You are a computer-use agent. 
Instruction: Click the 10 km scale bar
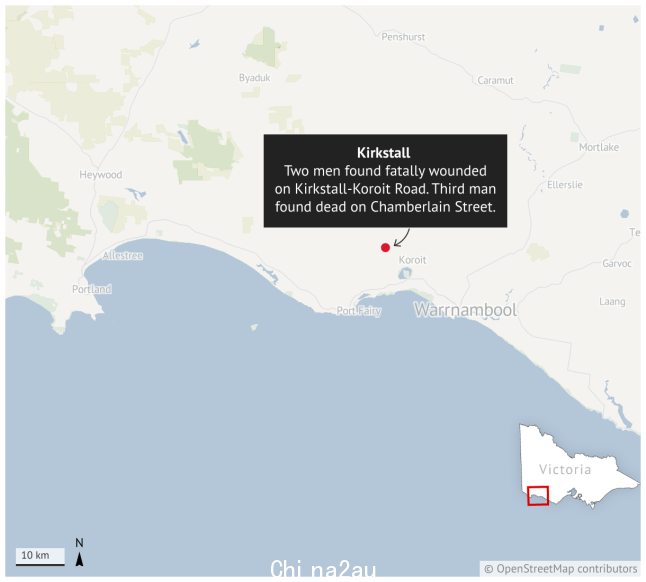pos(40,556)
